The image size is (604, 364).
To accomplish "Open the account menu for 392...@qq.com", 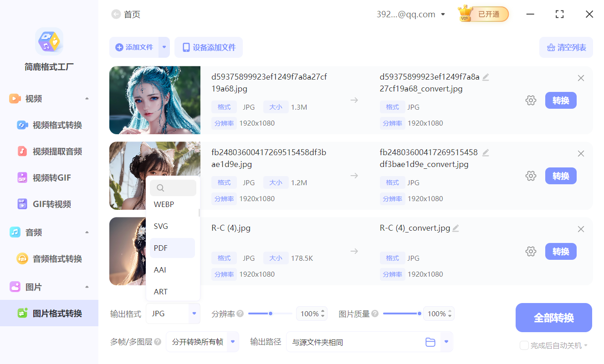I will (x=443, y=14).
